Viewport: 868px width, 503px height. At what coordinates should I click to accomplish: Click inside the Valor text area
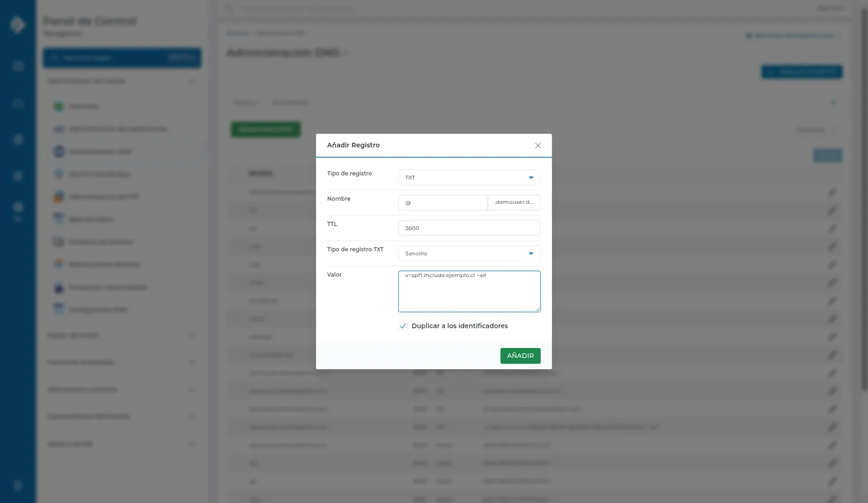tap(469, 292)
